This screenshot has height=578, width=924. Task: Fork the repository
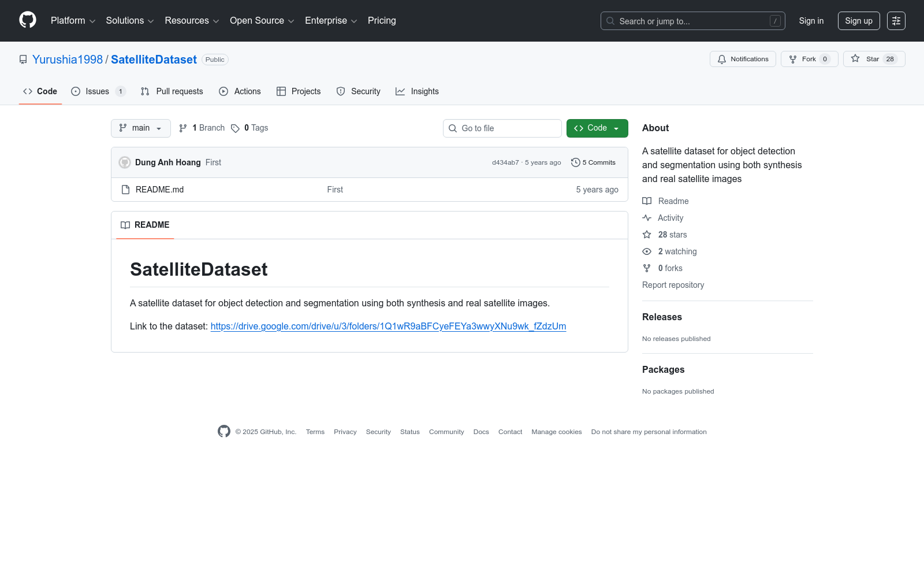click(x=809, y=59)
